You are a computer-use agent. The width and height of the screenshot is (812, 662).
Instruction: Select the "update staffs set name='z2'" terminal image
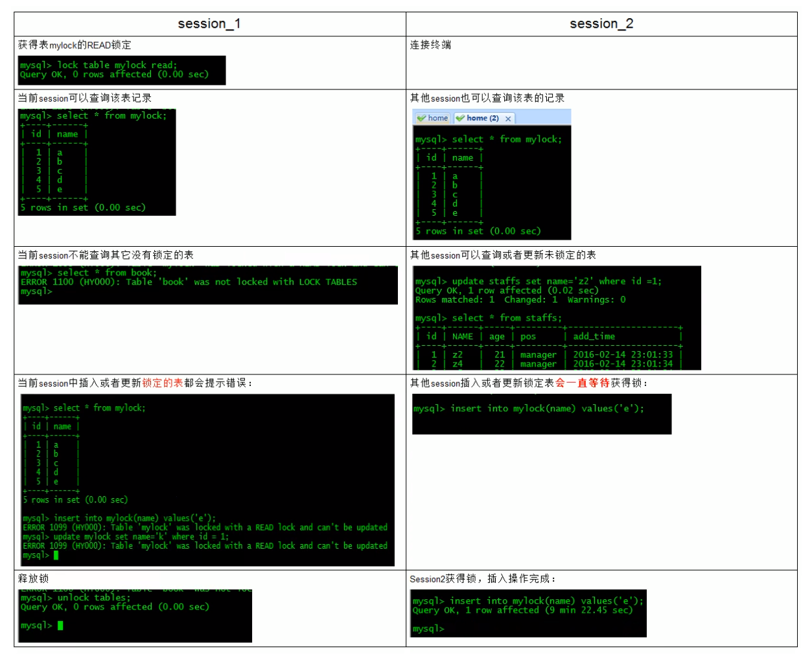coord(556,317)
